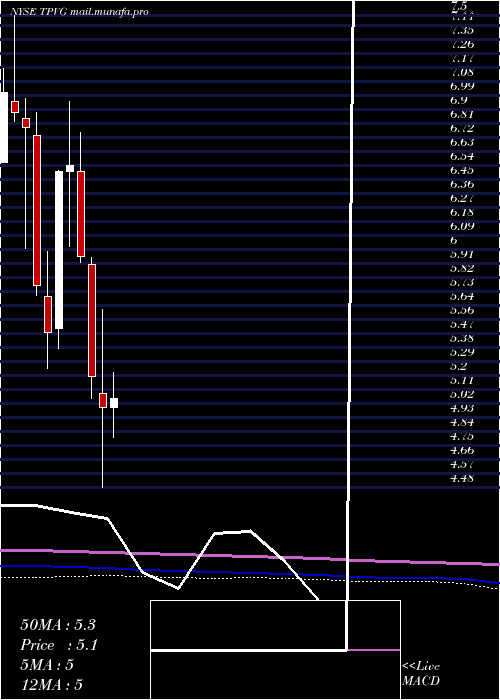The image size is (500, 700).
Task: Select the 5.38 price axis label
Action: pyautogui.click(x=462, y=338)
